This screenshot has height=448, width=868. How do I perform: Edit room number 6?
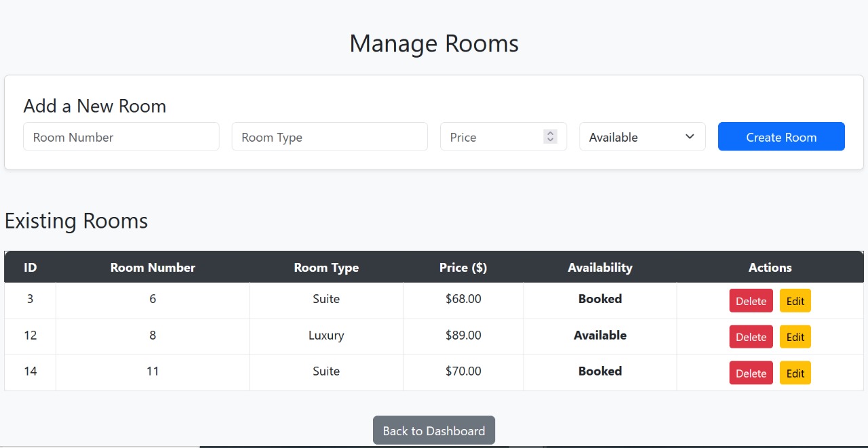click(795, 301)
